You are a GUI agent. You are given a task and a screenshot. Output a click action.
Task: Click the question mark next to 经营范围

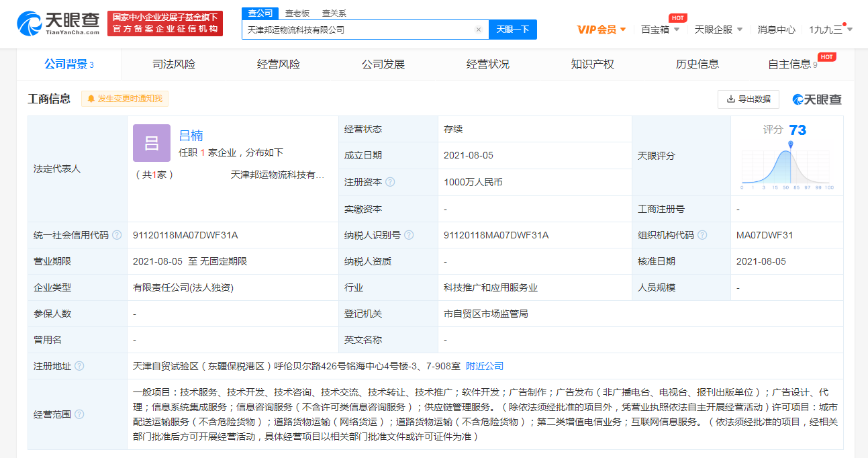80,414
